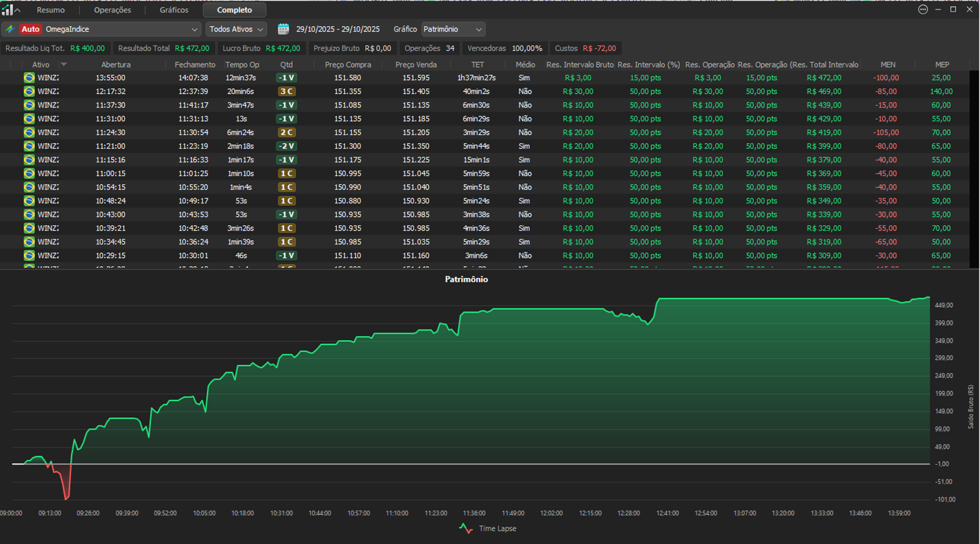Open the Operações tab
Screen dimensions: 980x544
(x=112, y=10)
